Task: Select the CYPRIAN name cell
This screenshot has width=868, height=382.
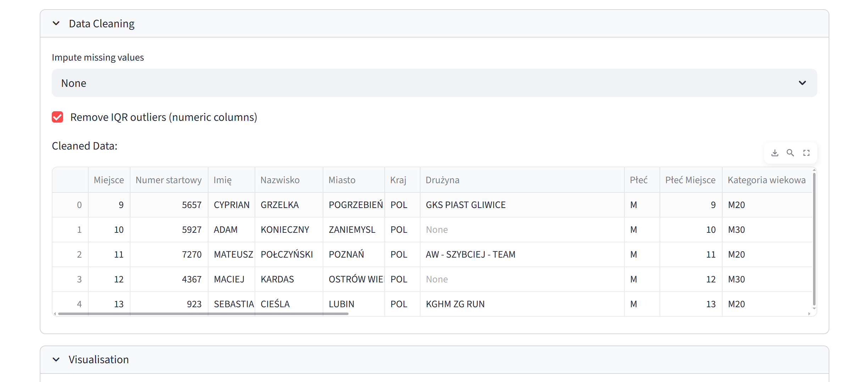Action: coord(232,205)
